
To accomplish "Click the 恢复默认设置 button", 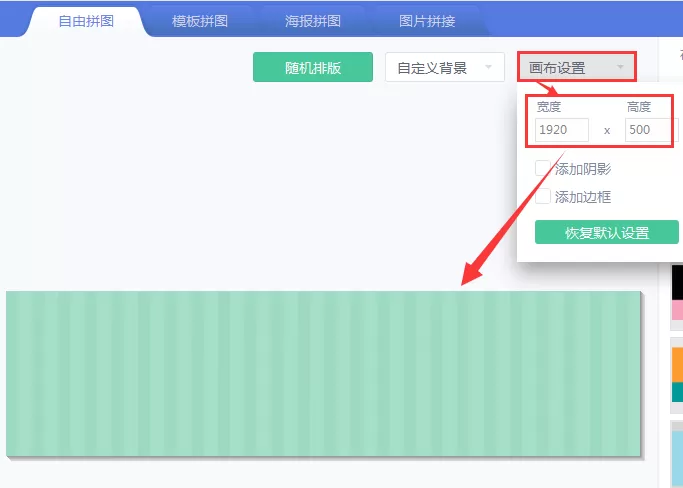I will point(607,232).
